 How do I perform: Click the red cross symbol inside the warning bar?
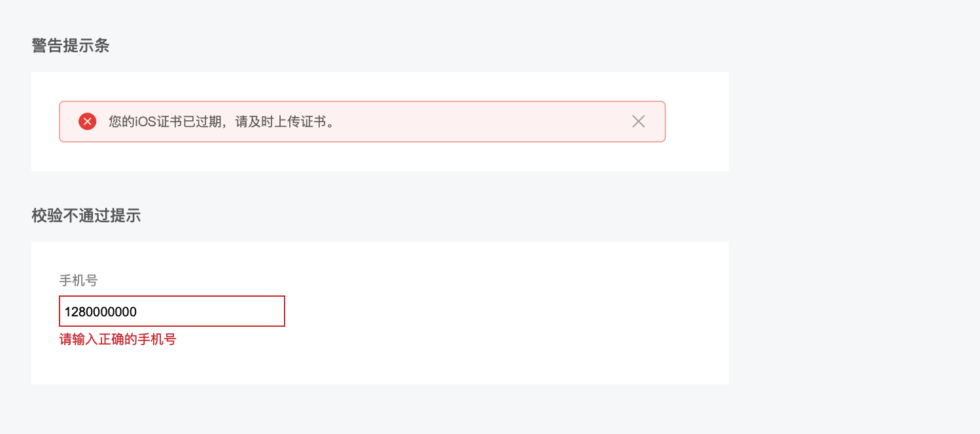[x=87, y=121]
